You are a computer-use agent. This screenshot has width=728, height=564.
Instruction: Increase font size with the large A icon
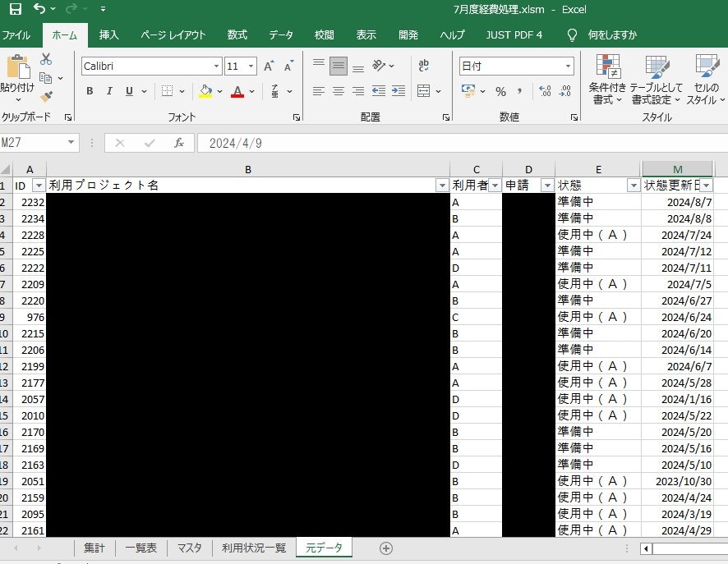click(x=269, y=66)
